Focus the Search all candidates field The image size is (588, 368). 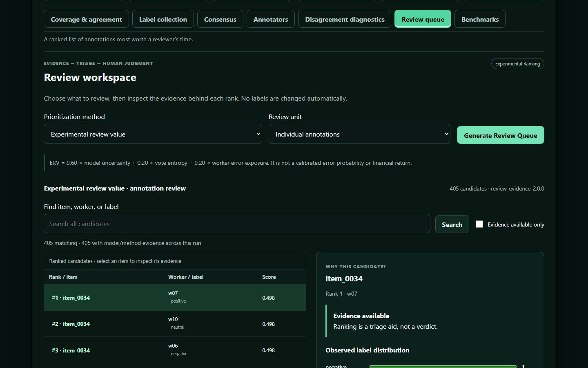pos(237,224)
